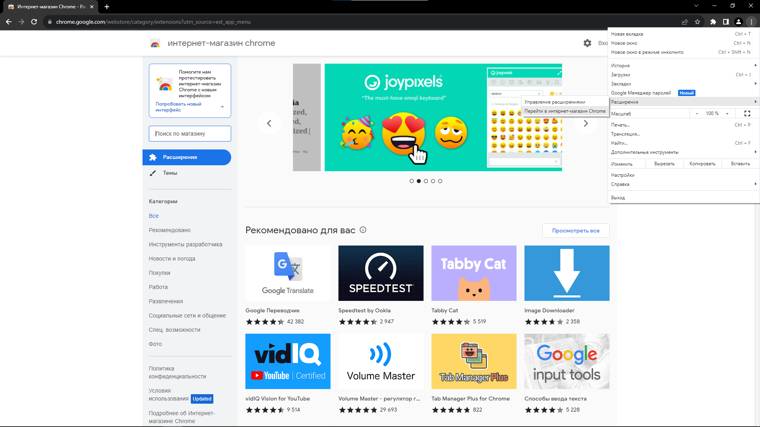Bookmark this page with the star icon

697,22
